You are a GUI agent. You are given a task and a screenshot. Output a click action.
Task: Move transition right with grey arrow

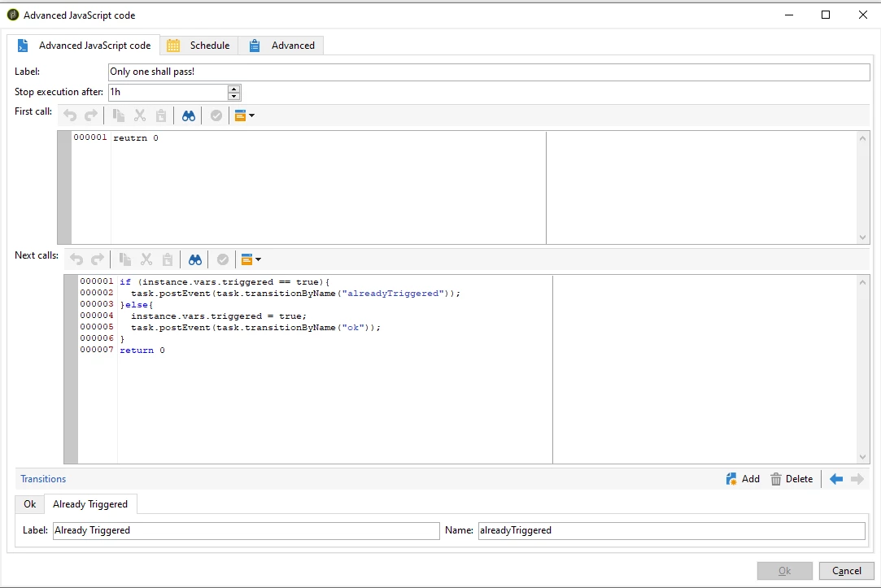pyautogui.click(x=857, y=479)
